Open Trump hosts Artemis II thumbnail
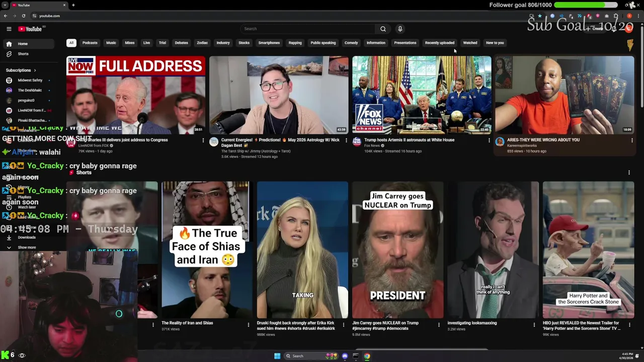The height and width of the screenshot is (362, 644). (422, 95)
